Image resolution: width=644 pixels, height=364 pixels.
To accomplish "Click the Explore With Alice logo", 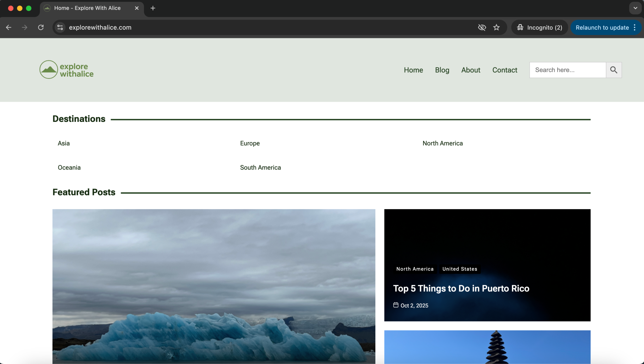I will 66,70.
